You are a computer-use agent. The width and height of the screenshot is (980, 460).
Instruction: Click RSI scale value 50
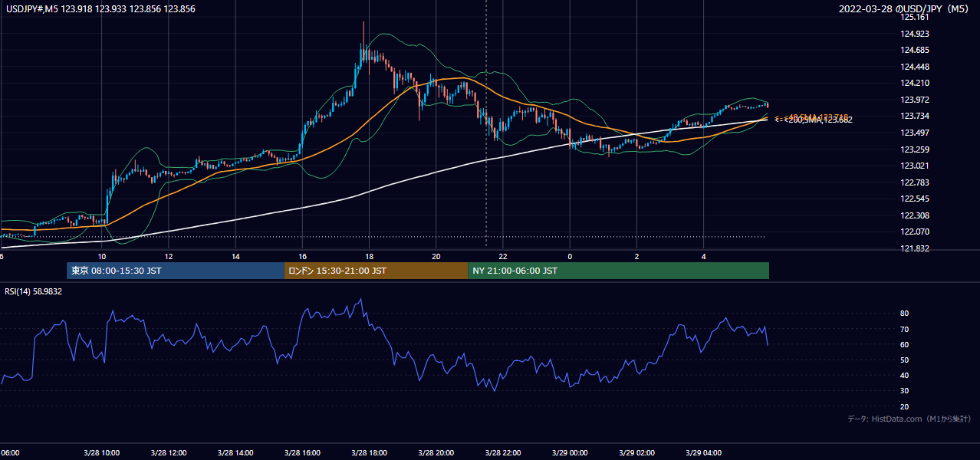coord(904,360)
